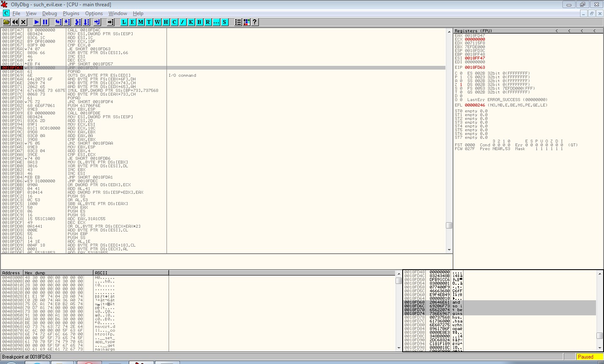Click LastErr ERROR_SUCCESS in registers
This screenshot has width=604, height=364.
click(x=507, y=100)
